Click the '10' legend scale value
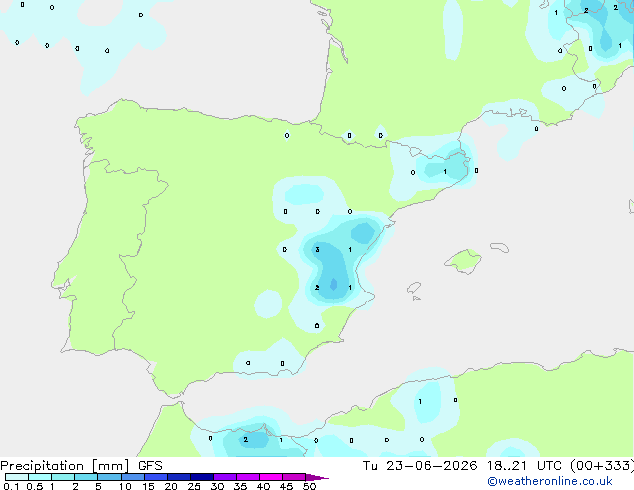 tap(125, 486)
